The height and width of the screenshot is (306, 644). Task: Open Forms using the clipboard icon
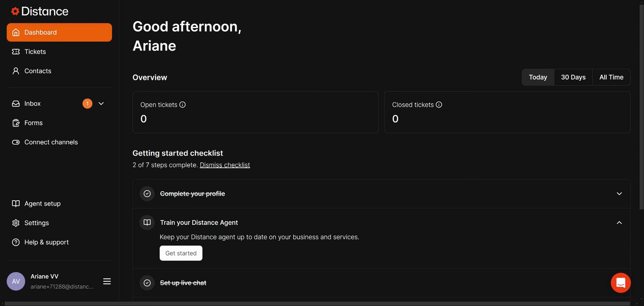(16, 123)
